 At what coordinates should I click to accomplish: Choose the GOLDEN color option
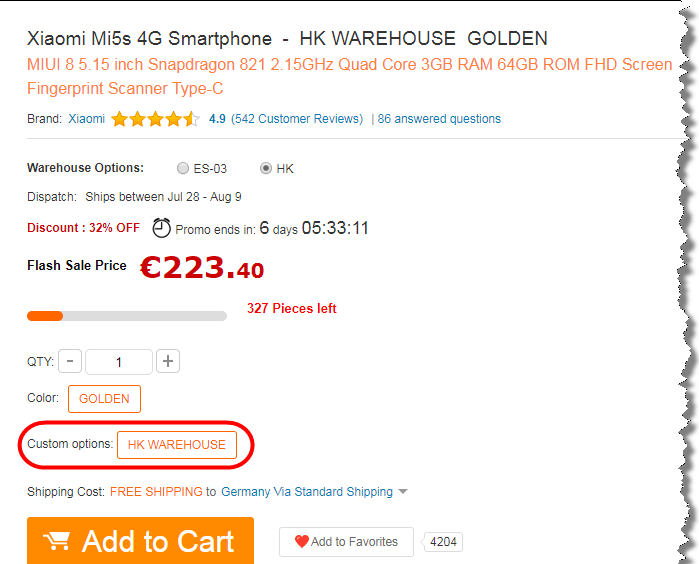click(104, 399)
